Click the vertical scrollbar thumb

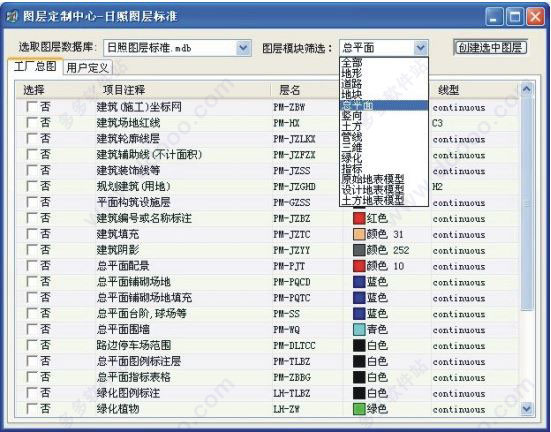(x=526, y=204)
